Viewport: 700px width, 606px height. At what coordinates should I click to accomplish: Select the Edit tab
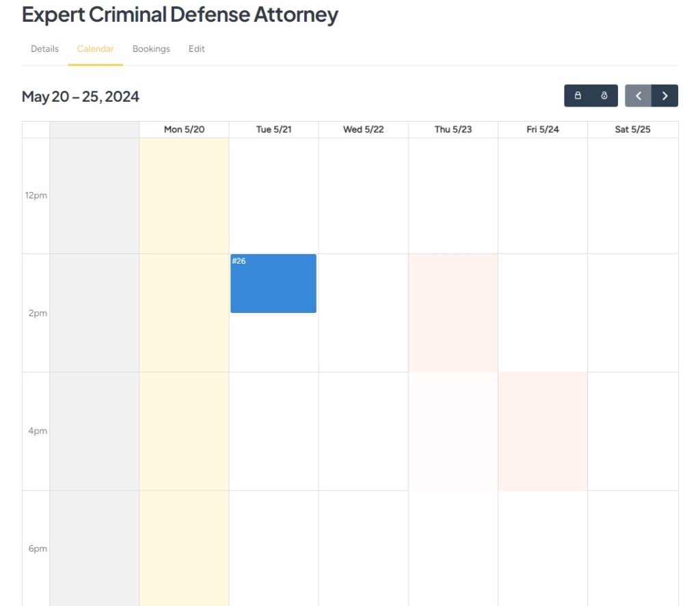pos(196,49)
